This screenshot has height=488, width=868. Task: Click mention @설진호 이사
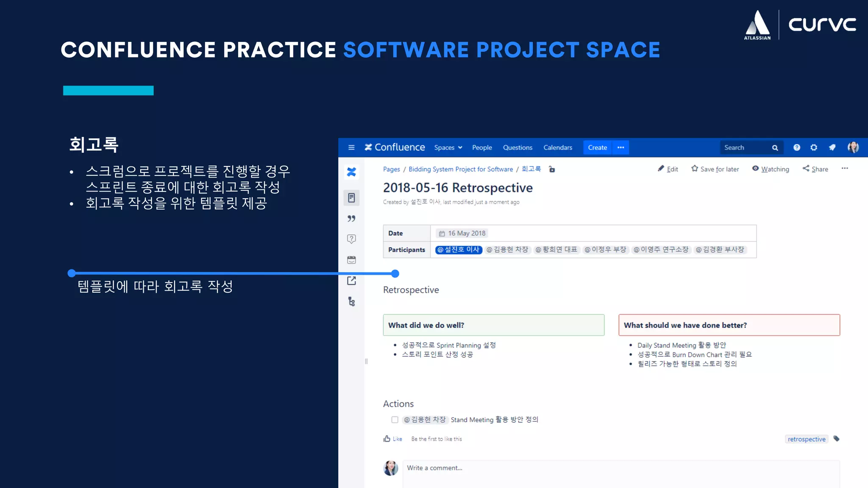[459, 250]
